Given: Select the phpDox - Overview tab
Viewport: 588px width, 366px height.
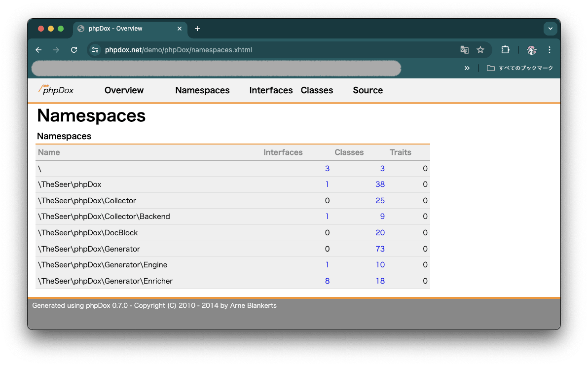Looking at the screenshot, I should 129,29.
